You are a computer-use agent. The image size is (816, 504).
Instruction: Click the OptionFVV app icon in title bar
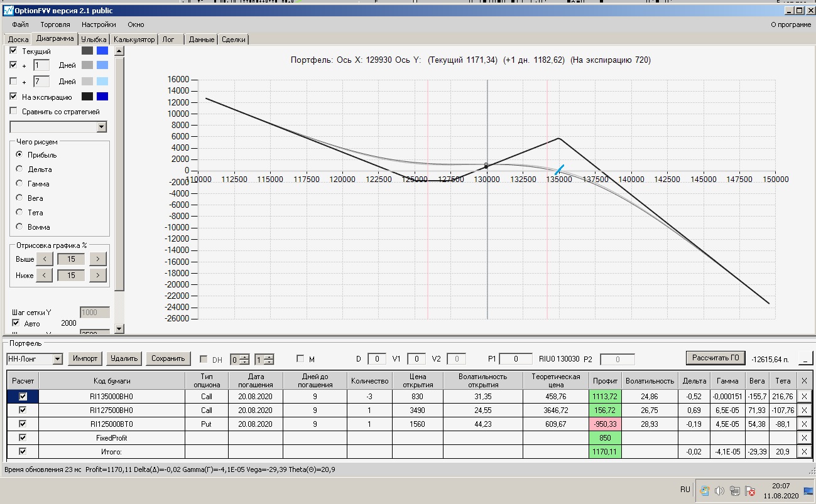(x=8, y=11)
